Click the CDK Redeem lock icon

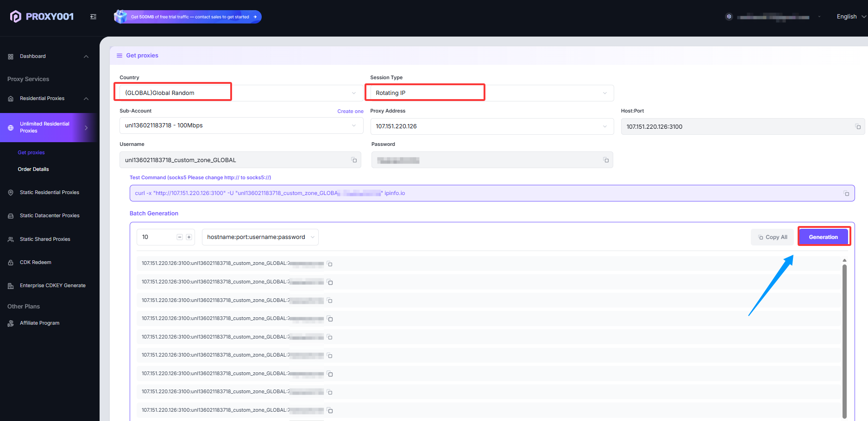[x=11, y=263]
